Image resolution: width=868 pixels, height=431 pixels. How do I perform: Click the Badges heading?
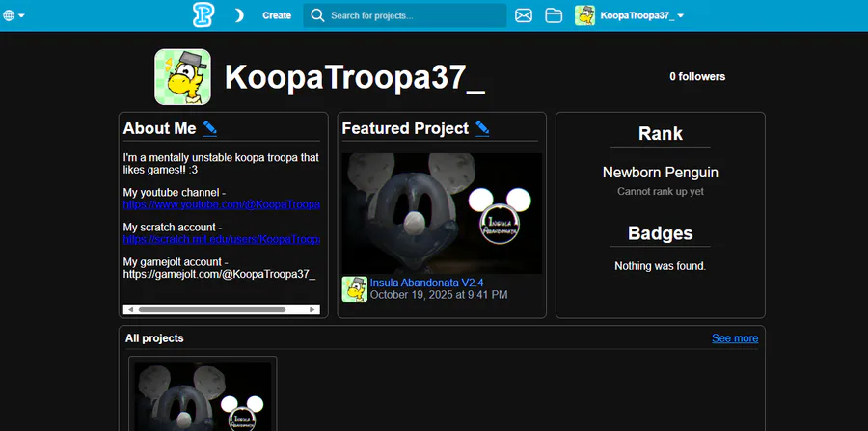click(661, 233)
